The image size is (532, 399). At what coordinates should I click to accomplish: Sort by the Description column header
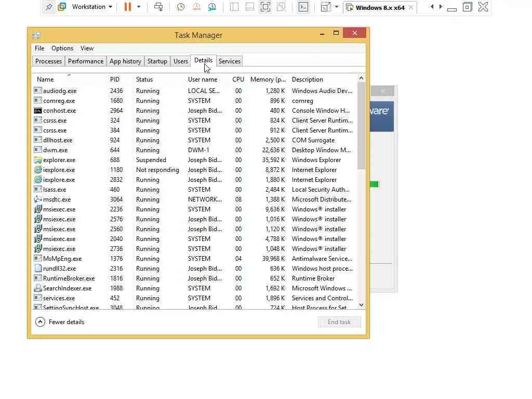tap(308, 79)
